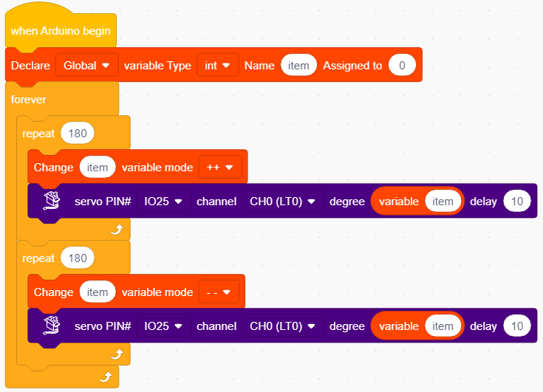Image resolution: width=543 pixels, height=392 pixels.
Task: Open the int variable type dropdown
Action: [217, 65]
